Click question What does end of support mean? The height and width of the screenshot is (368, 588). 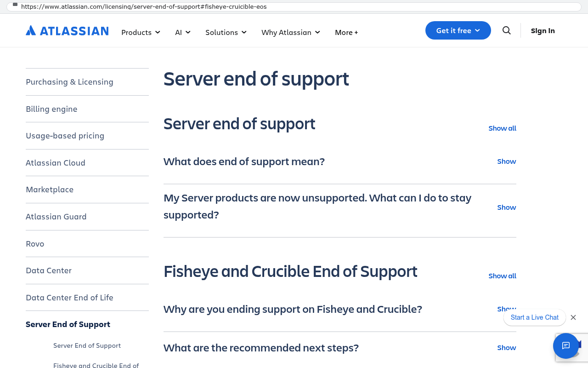tap(244, 161)
